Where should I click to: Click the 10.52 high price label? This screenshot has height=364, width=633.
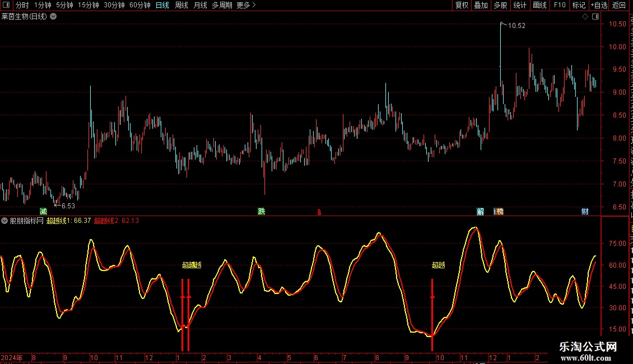[516, 26]
